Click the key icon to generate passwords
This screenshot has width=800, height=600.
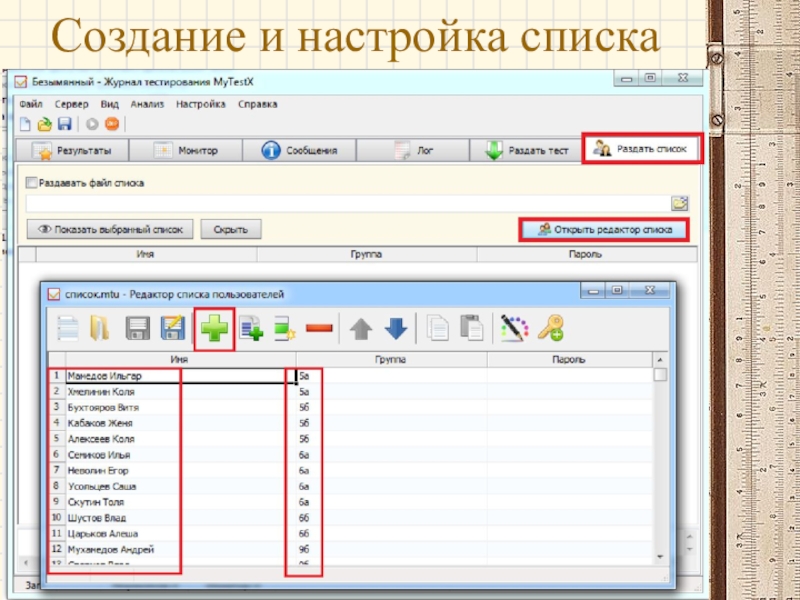(550, 328)
